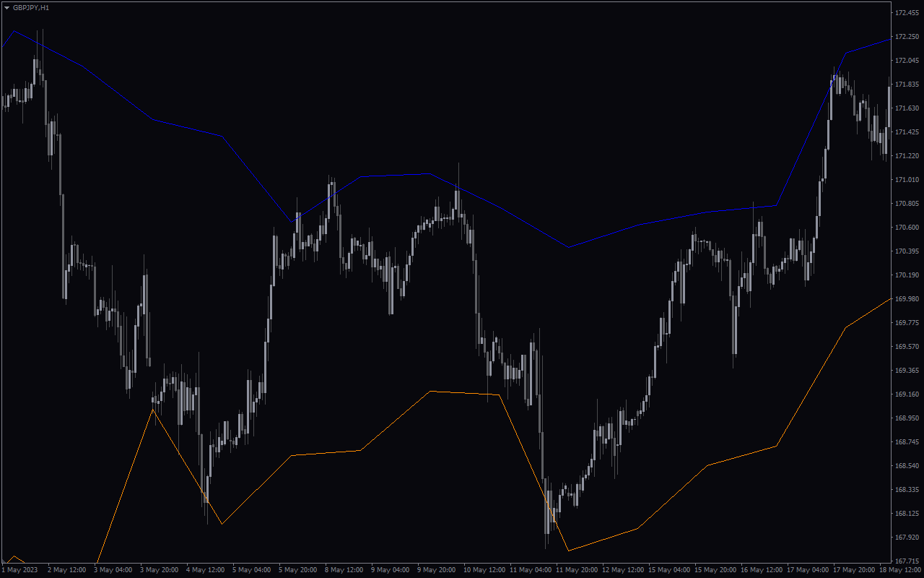This screenshot has height=578, width=924.
Task: Click price label 169.980
Action: 907,299
